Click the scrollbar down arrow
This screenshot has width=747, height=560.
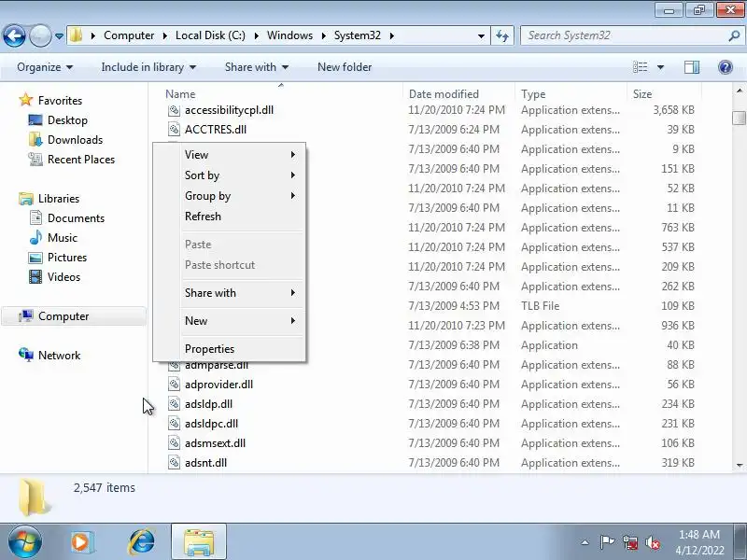click(x=740, y=465)
